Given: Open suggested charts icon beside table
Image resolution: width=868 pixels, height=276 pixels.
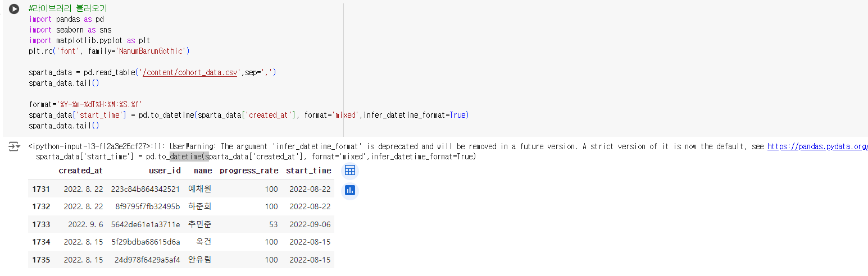Looking at the screenshot, I should 350,190.
